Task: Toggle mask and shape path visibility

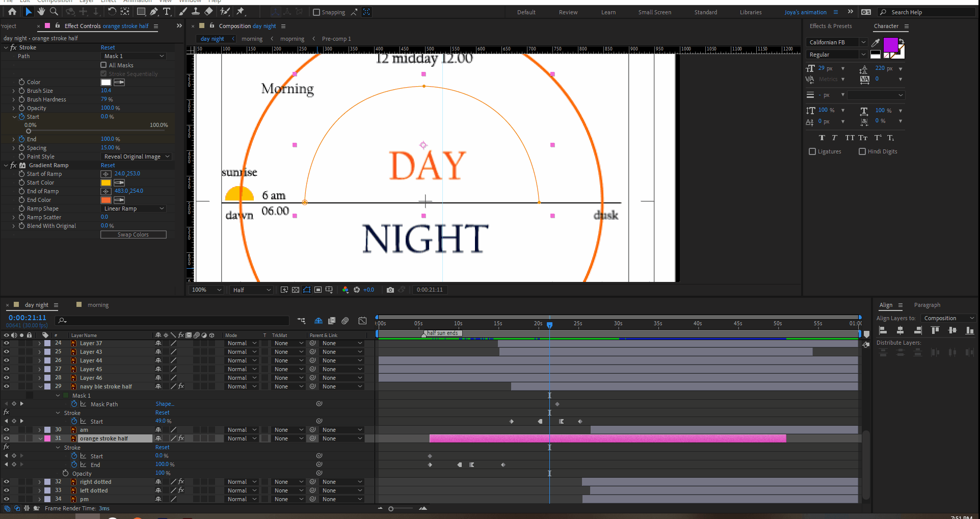Action: tap(307, 290)
